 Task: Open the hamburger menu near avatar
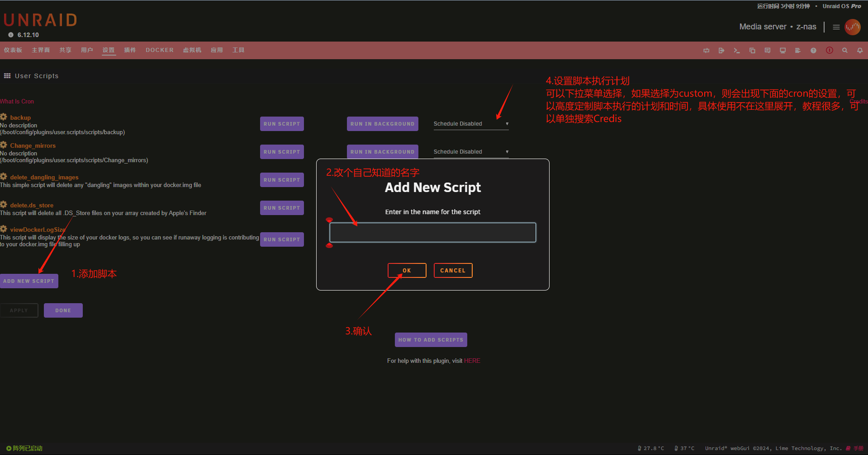click(x=836, y=27)
